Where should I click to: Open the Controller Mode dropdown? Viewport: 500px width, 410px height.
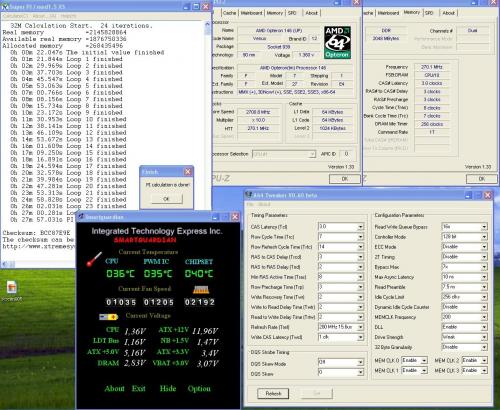click(x=484, y=237)
